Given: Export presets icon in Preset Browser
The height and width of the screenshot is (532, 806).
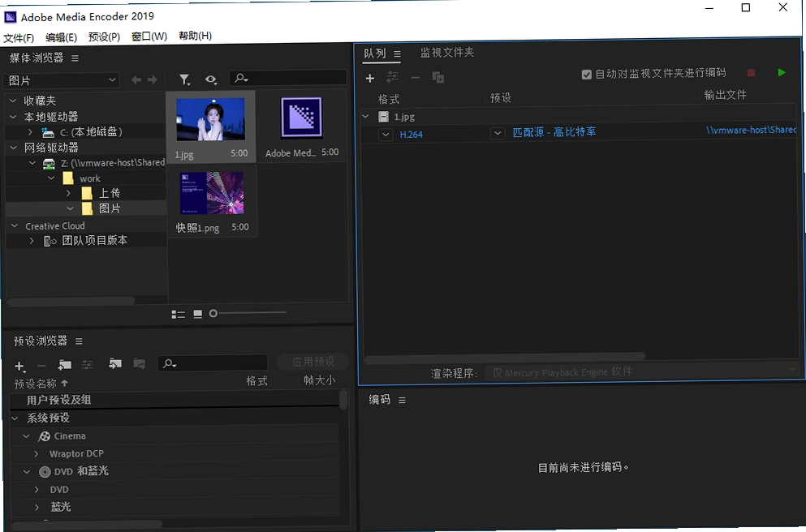Looking at the screenshot, I should [x=140, y=363].
